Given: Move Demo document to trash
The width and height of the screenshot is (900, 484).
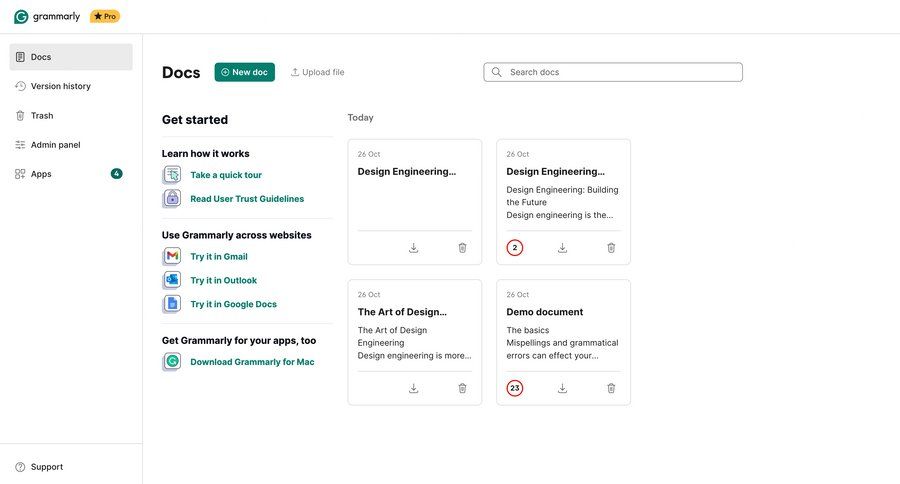Looking at the screenshot, I should 611,389.
